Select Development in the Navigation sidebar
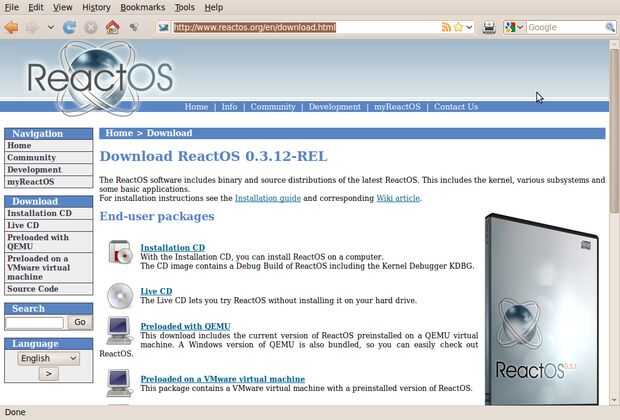Image resolution: width=620 pixels, height=420 pixels. pyautogui.click(x=49, y=170)
